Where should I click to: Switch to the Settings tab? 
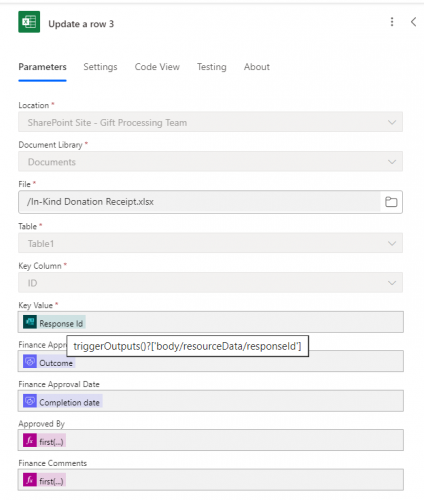point(100,67)
